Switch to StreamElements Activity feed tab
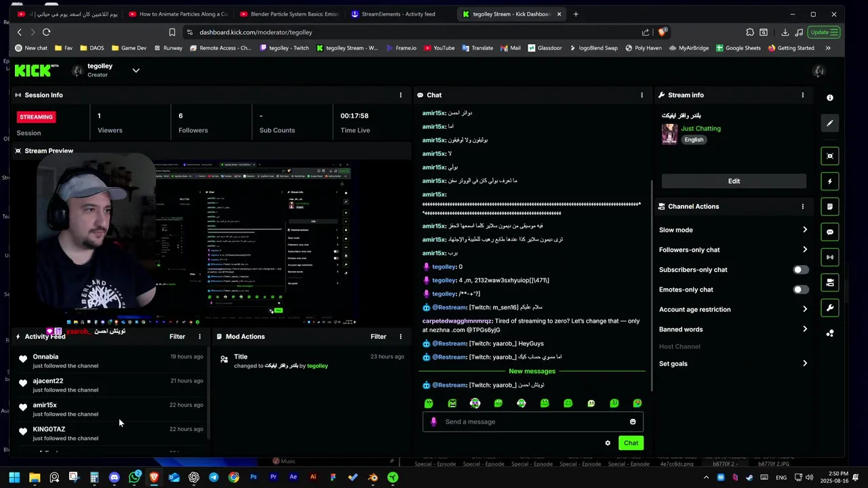 click(397, 14)
